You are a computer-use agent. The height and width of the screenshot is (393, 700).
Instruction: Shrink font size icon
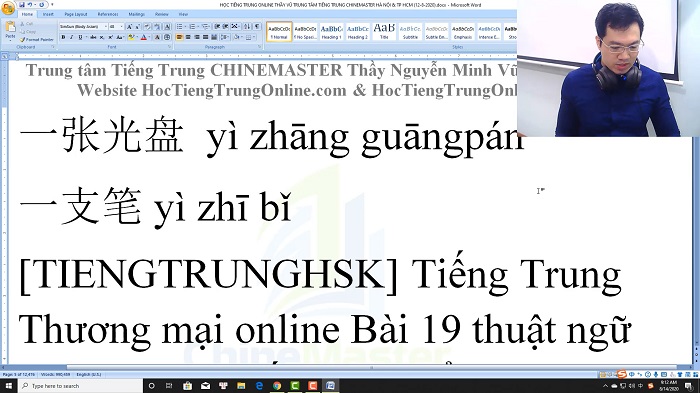point(138,27)
